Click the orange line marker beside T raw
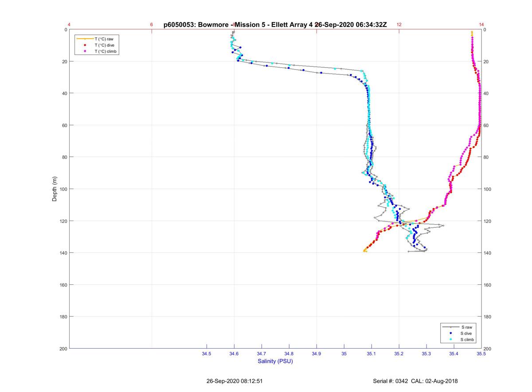 tap(85, 39)
